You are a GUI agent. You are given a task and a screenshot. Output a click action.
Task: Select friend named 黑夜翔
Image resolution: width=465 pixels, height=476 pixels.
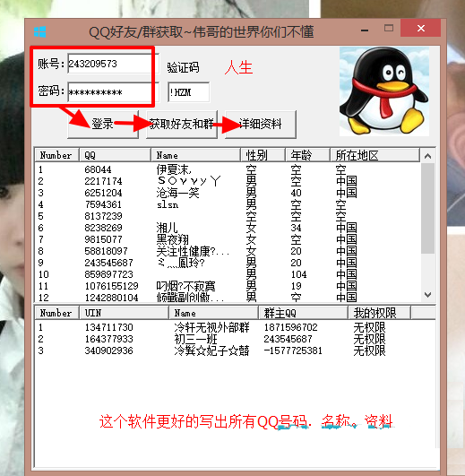pyautogui.click(x=228, y=239)
